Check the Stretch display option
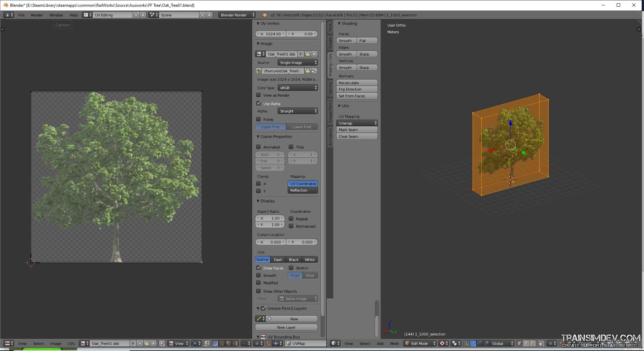 tap(291, 268)
